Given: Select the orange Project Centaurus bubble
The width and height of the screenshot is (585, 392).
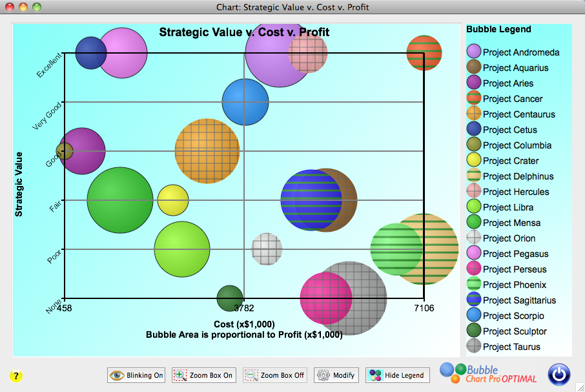Looking at the screenshot, I should coord(207,151).
